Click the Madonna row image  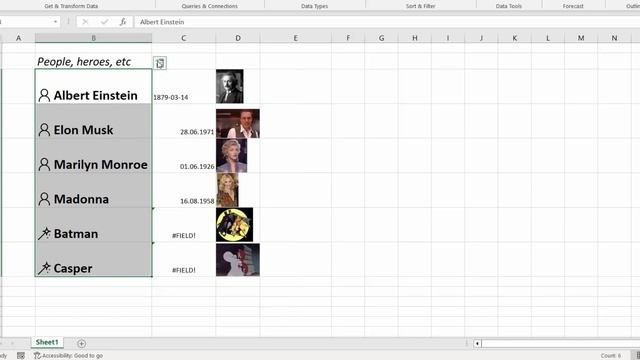(227, 190)
